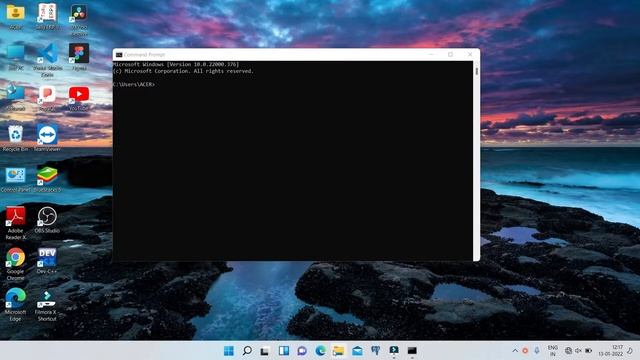This screenshot has width=640, height=360.
Task: Open the clock and date flyout
Action: [x=611, y=351]
